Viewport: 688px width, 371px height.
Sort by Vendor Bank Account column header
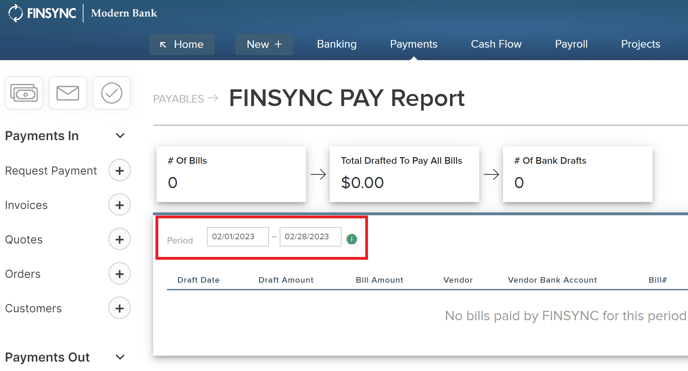pyautogui.click(x=552, y=280)
